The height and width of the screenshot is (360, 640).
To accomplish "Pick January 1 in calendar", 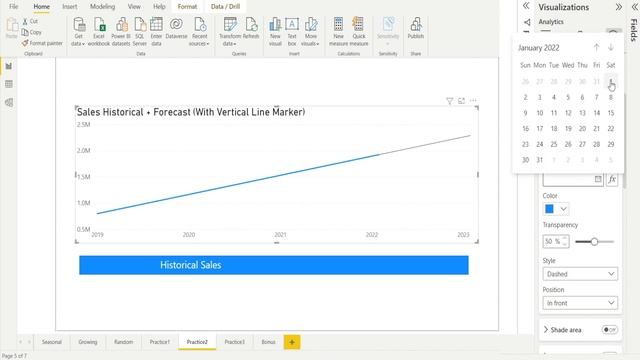I will [611, 81].
